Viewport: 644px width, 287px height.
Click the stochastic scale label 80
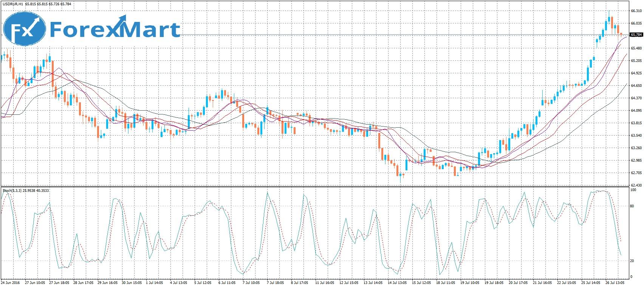[x=633, y=206]
